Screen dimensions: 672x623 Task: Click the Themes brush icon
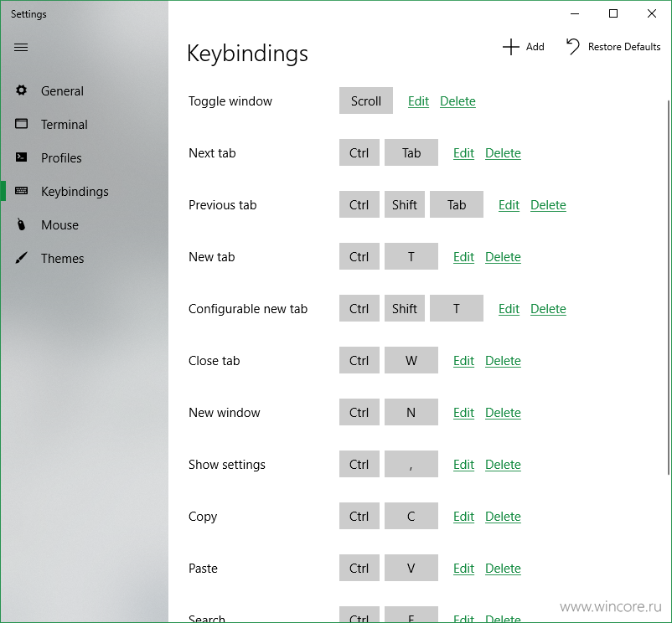pos(21,258)
